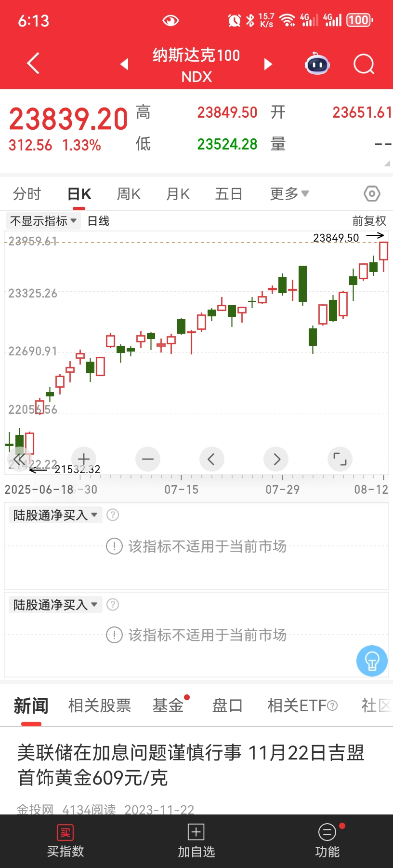393x868 pixels.
Task: Open chart settings hexagon icon
Action: click(372, 194)
